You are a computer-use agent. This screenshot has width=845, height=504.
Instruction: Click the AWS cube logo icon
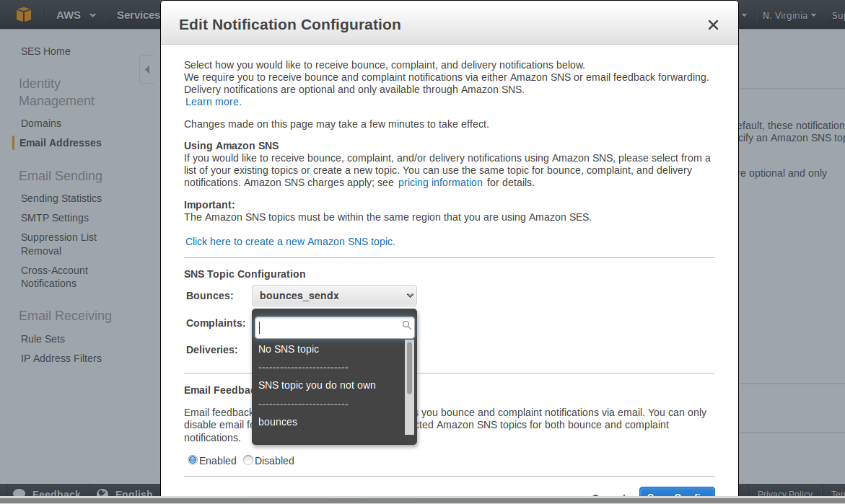coord(24,14)
